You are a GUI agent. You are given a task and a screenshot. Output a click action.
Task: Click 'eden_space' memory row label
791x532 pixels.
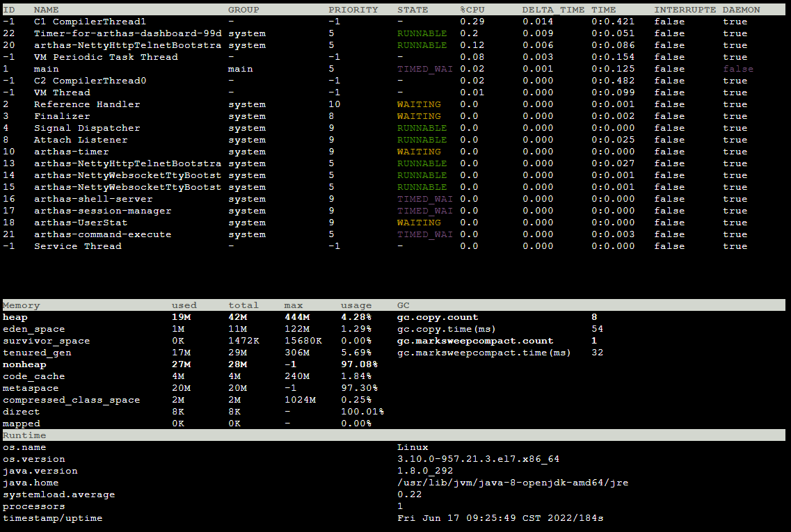[34, 330]
